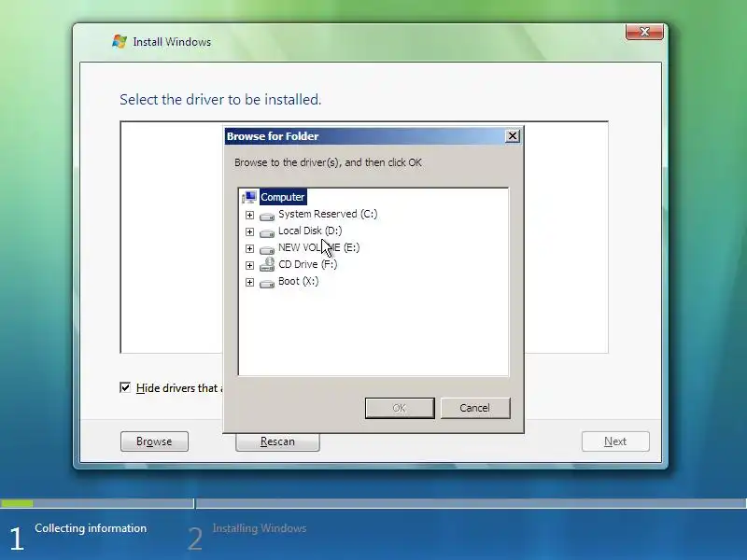This screenshot has height=560, width=747.
Task: Click the OK button in Browse dialog
Action: tap(400, 408)
